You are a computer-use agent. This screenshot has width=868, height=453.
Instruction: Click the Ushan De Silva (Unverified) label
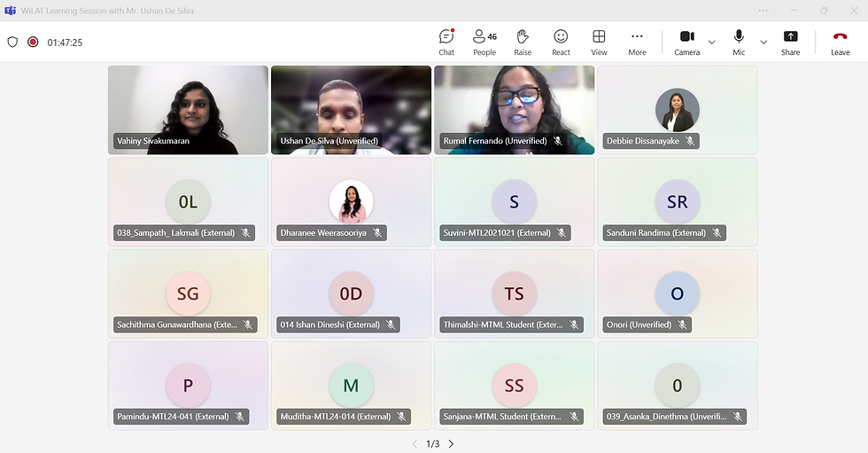[x=329, y=141]
